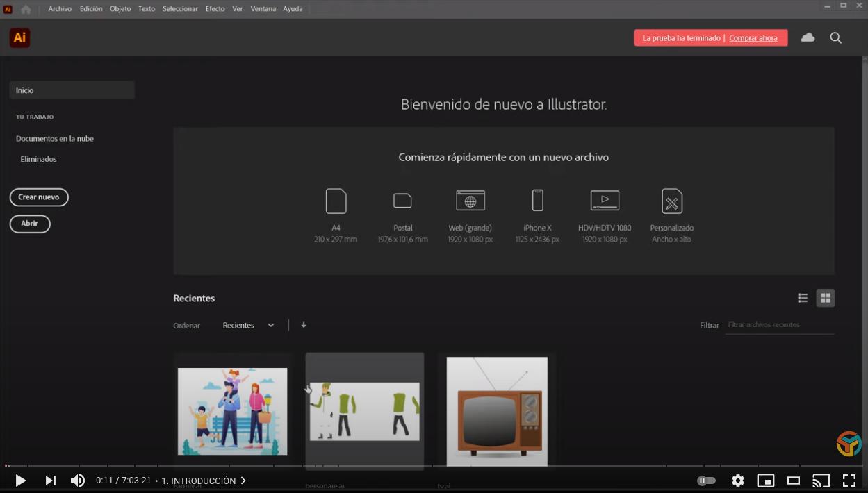
Task: Play the video
Action: [x=20, y=481]
